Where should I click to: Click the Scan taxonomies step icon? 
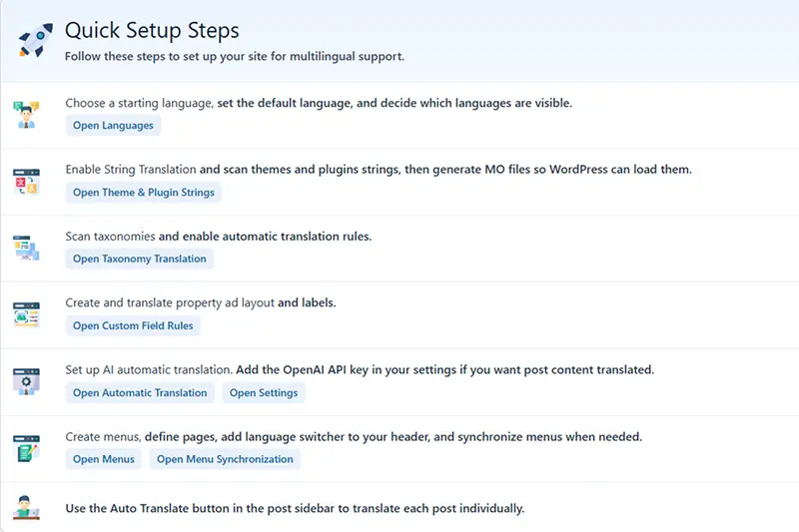[x=26, y=248]
